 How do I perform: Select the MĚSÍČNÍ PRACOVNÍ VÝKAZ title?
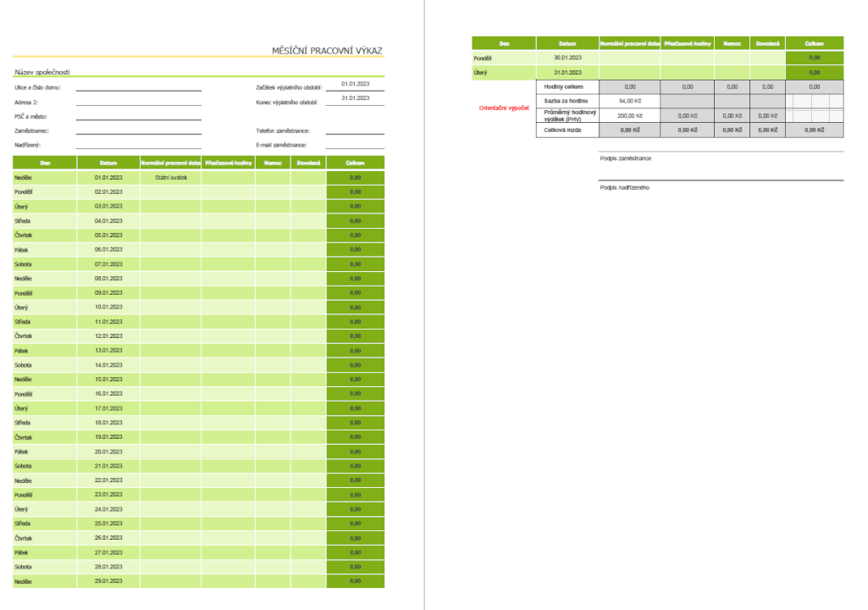(x=327, y=52)
